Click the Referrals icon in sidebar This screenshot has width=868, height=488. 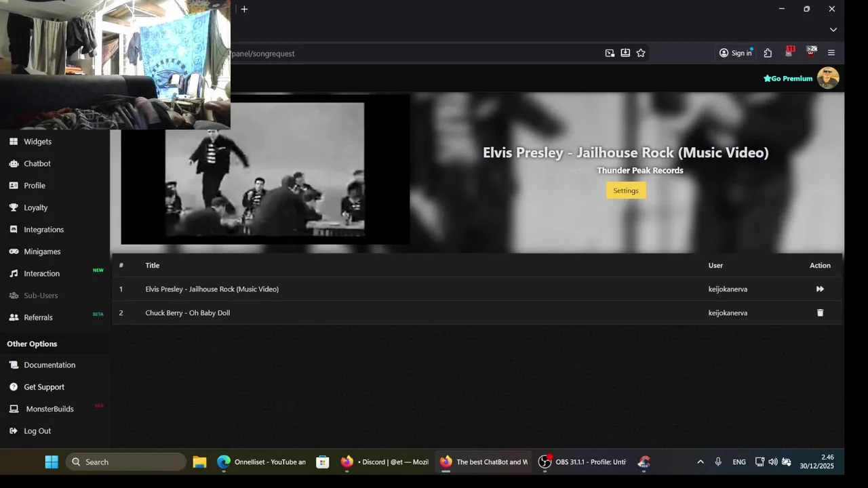(14, 317)
